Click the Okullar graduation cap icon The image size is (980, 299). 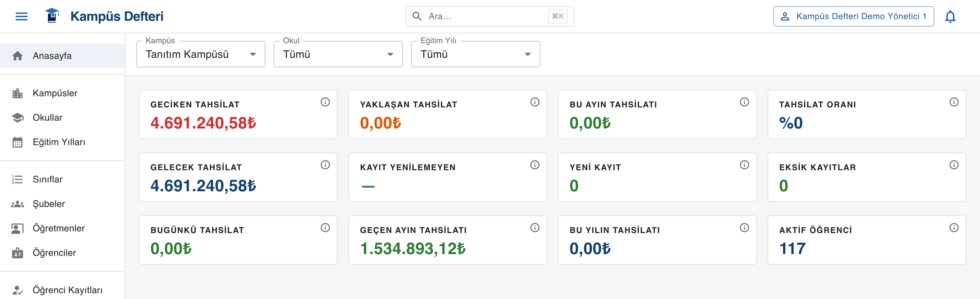point(17,118)
